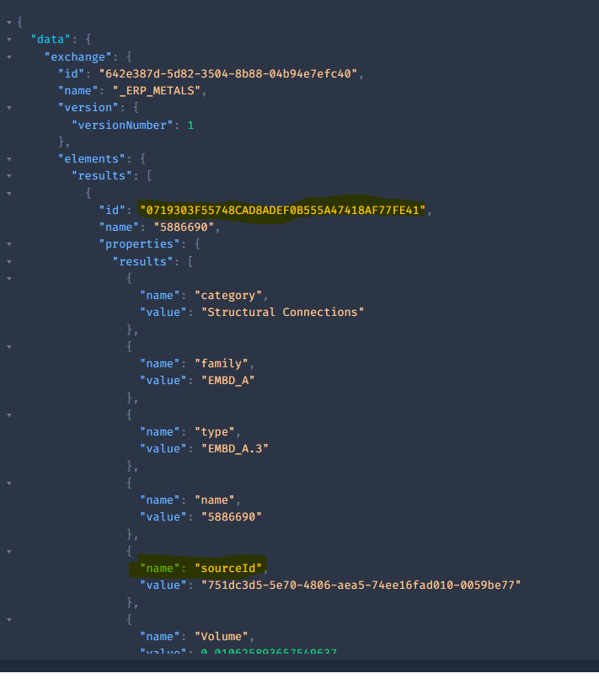This screenshot has height=700, width=599.
Task: Click the "elements" key text
Action: [x=92, y=158]
